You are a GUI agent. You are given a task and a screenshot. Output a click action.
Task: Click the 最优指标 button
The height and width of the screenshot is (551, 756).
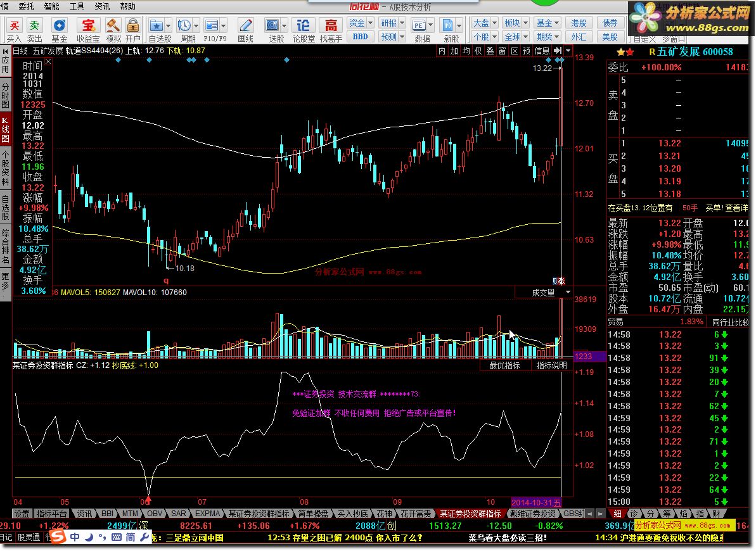(x=505, y=366)
